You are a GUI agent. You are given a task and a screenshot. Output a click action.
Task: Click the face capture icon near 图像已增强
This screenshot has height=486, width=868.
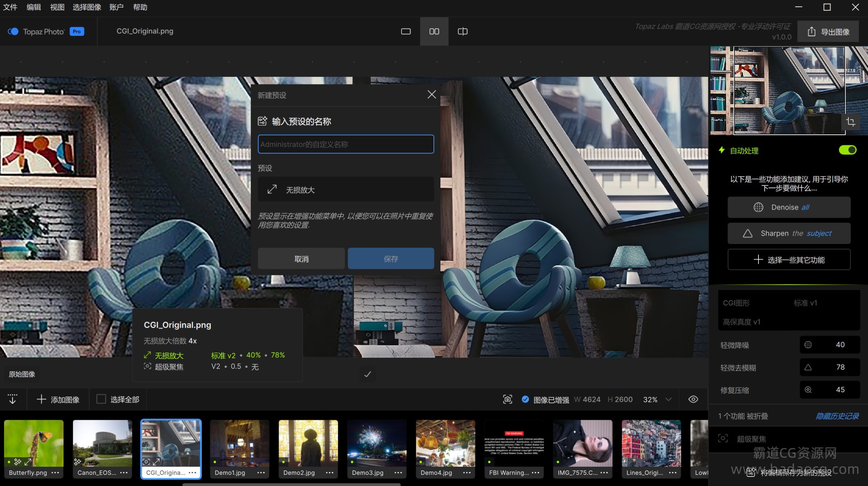point(507,399)
